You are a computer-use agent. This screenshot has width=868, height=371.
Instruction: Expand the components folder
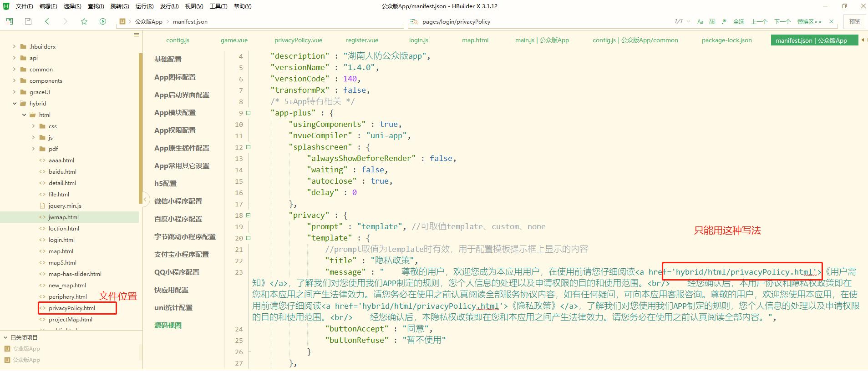tap(14, 80)
